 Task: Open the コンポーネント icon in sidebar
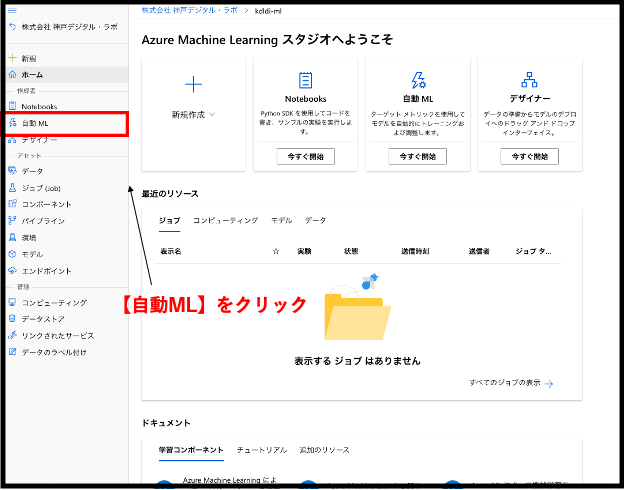coord(13,204)
